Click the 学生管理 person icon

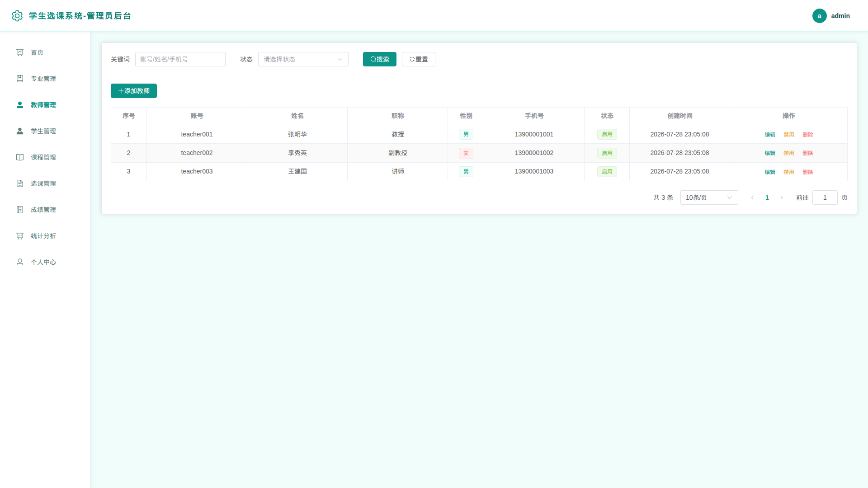tap(20, 131)
